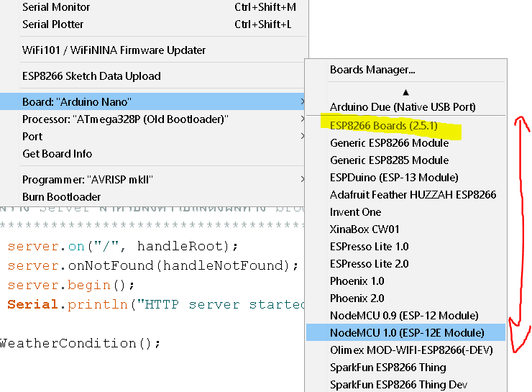The image size is (532, 392).
Task: Expand the Board submenu arrow
Action: pyautogui.click(x=302, y=101)
